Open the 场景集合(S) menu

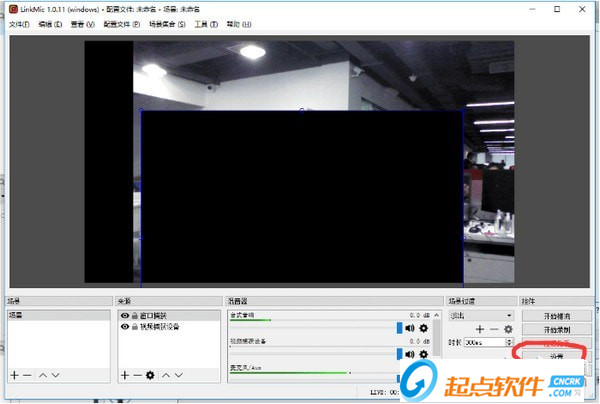pyautogui.click(x=167, y=24)
